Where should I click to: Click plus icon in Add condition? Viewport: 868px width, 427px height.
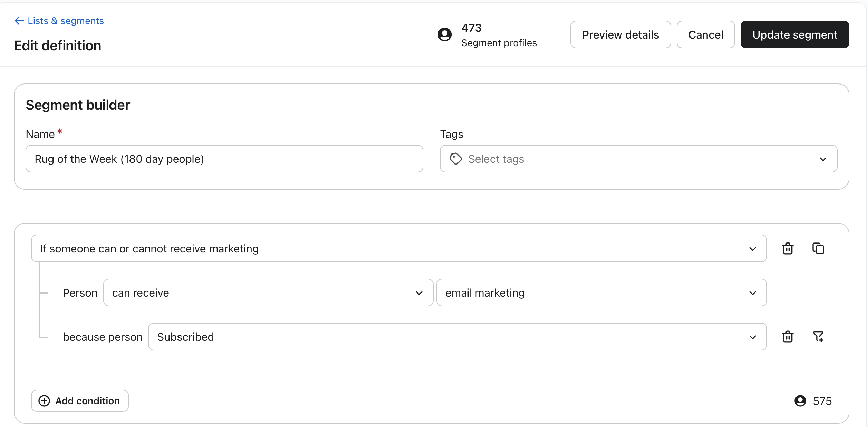tap(44, 401)
